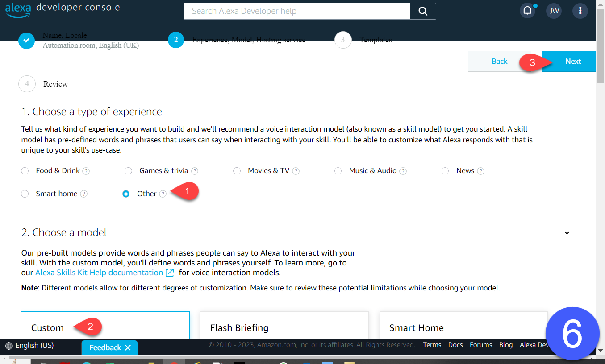The image size is (605, 364).
Task: Click the search magnifier icon
Action: pos(422,11)
